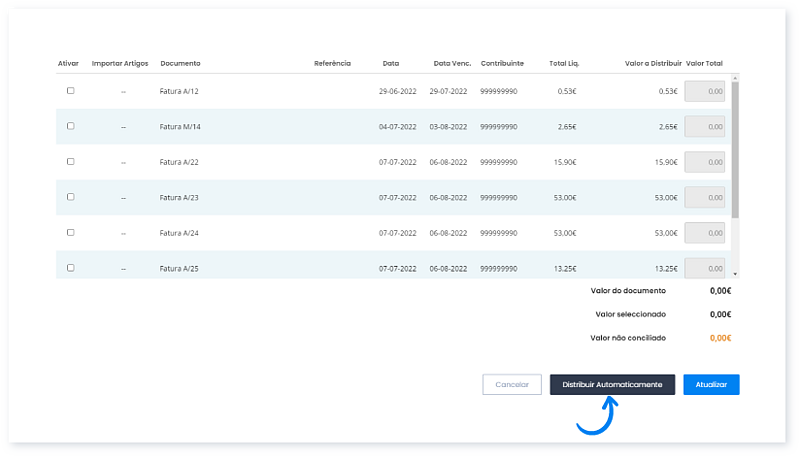Click Valor Total box for Fatura A/23
The height and width of the screenshot is (457, 800).
click(704, 198)
